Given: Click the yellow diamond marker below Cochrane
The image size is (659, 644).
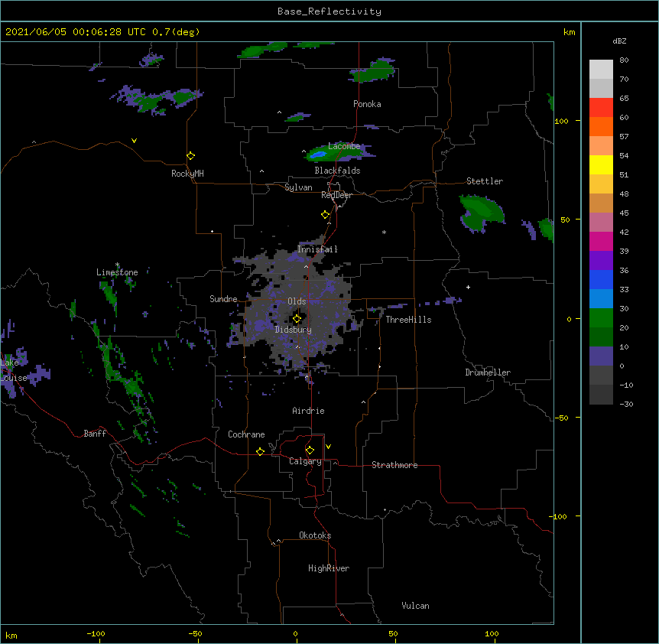Looking at the screenshot, I should coord(260,451).
